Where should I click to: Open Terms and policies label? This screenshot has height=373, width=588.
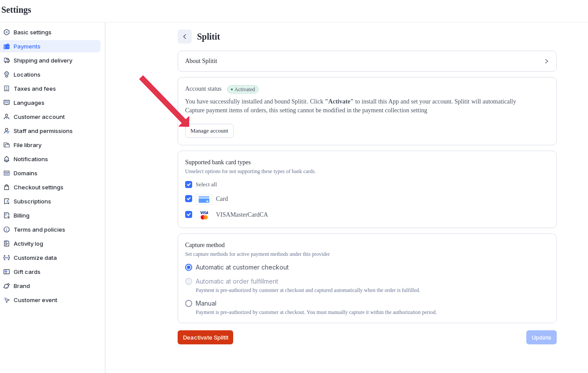pyautogui.click(x=39, y=229)
